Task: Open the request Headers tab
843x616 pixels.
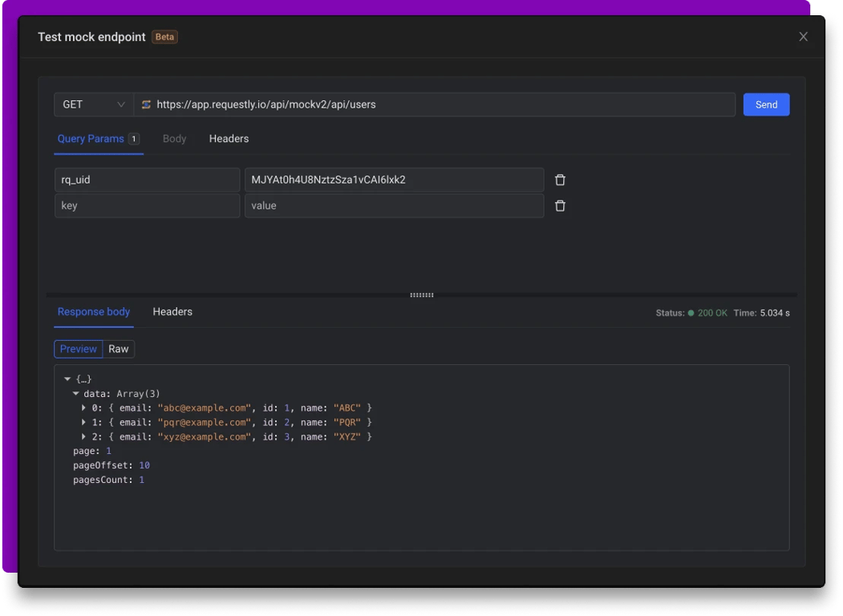Action: [229, 139]
